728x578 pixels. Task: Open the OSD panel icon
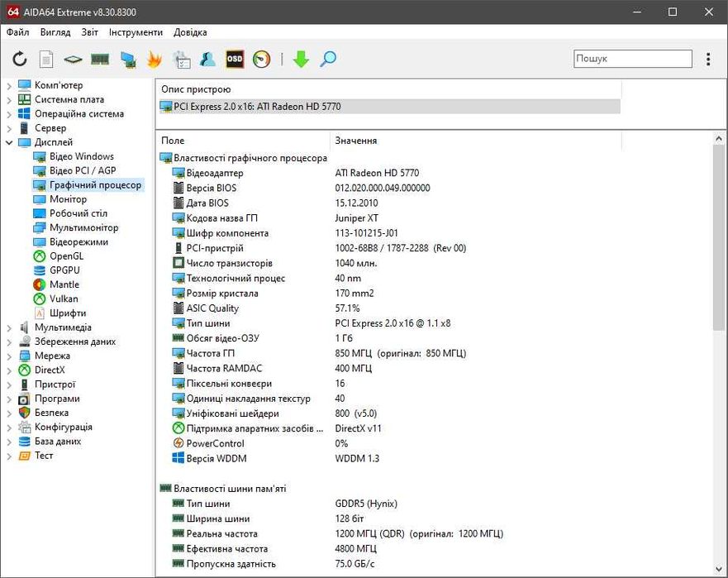point(235,59)
